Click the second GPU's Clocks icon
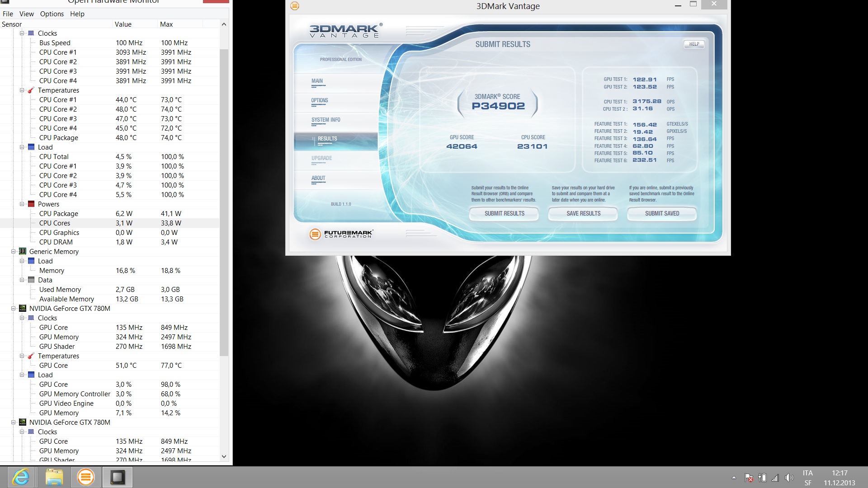Viewport: 868px width, 488px height. click(x=31, y=432)
